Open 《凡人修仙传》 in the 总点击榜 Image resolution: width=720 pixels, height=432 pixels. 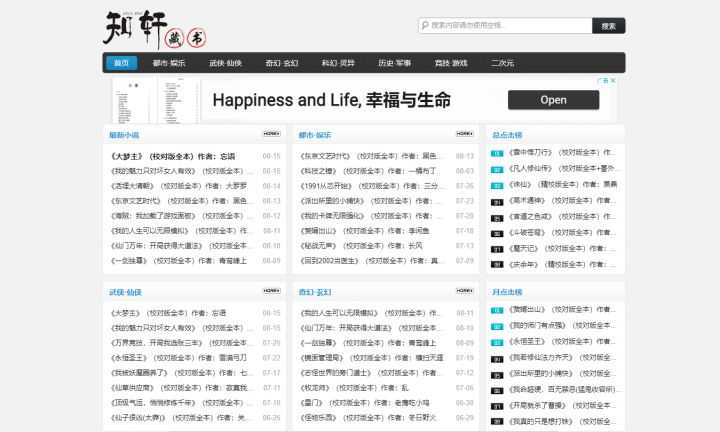click(x=562, y=168)
